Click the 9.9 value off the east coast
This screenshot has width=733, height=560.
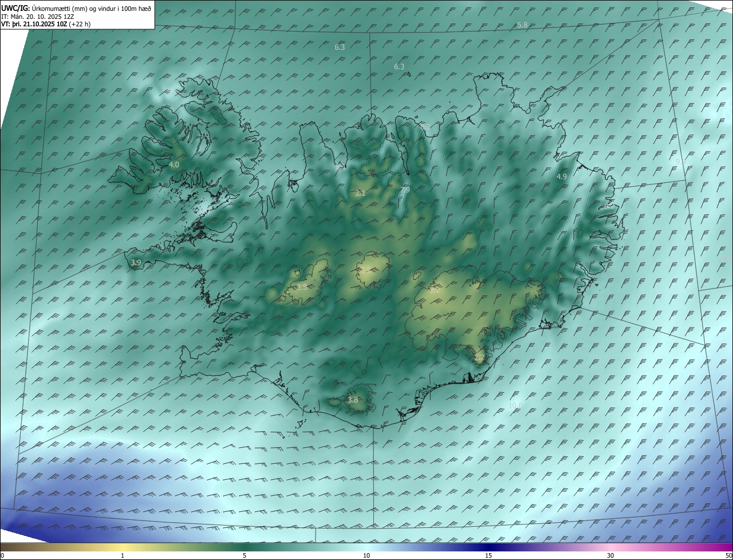tap(681, 162)
